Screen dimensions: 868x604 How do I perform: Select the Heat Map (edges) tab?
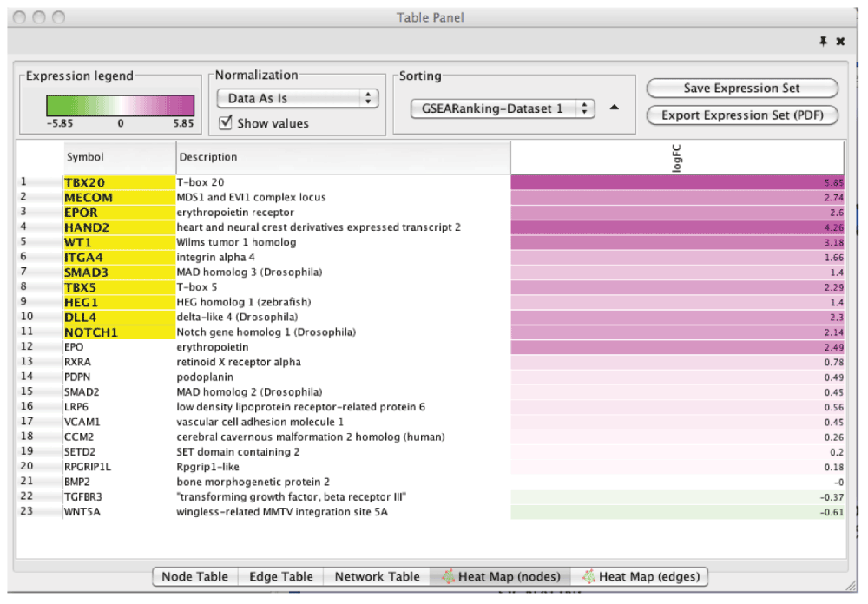640,576
